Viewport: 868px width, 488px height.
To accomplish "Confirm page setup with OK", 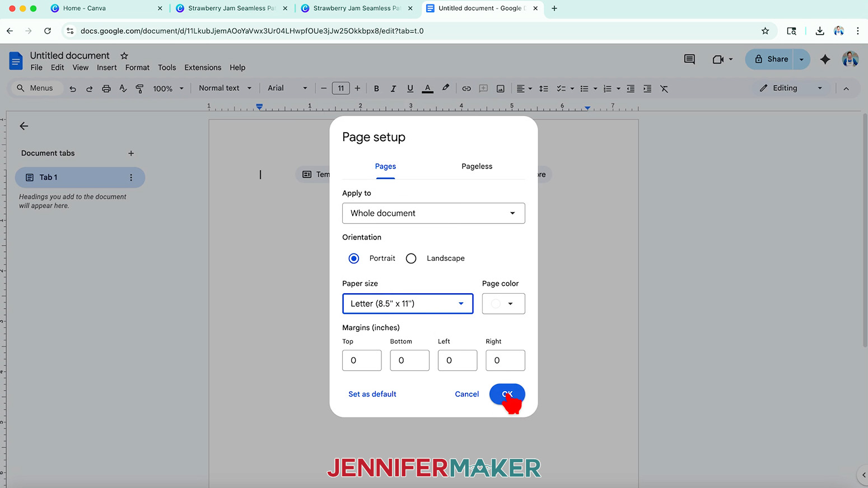I will (507, 394).
